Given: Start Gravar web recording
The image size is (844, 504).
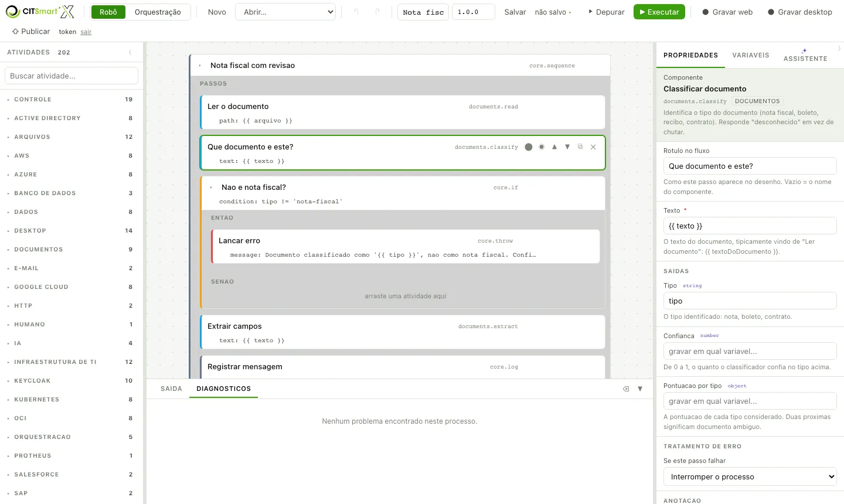Looking at the screenshot, I should click(727, 12).
